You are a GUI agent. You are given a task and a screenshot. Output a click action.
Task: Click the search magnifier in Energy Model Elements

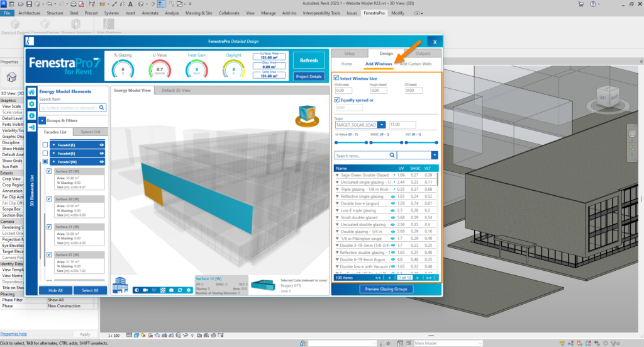click(102, 108)
